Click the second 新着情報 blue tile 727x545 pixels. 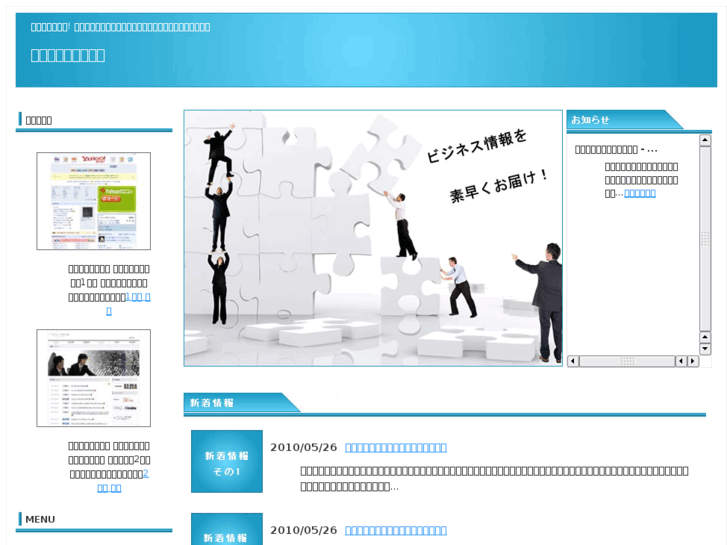click(x=227, y=529)
